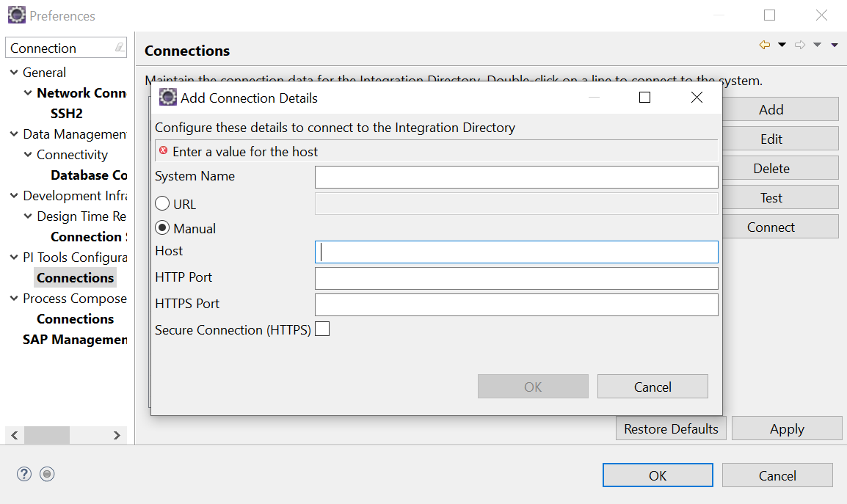This screenshot has width=847, height=504.
Task: Select Connection S under Design Time Re
Action: click(89, 237)
